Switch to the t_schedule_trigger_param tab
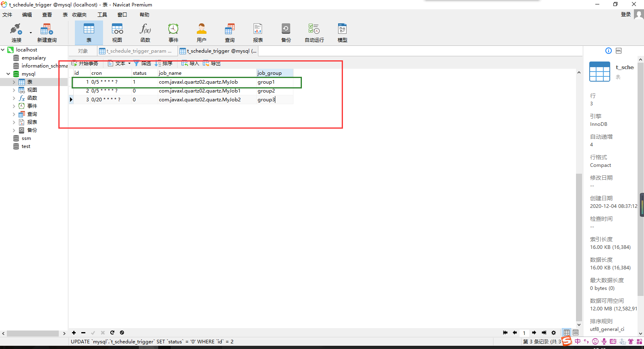Screen dimensions: 644x349 tap(137, 51)
